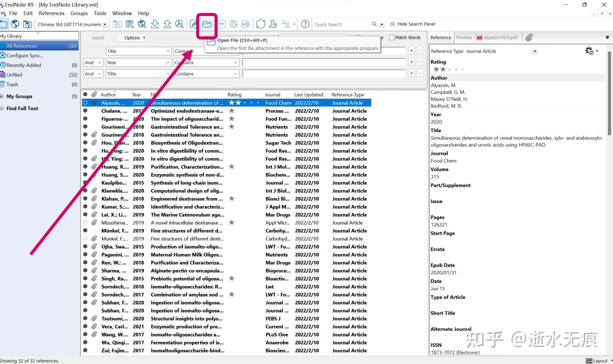Open the References menu
The width and height of the screenshot is (613, 364).
pyautogui.click(x=51, y=13)
